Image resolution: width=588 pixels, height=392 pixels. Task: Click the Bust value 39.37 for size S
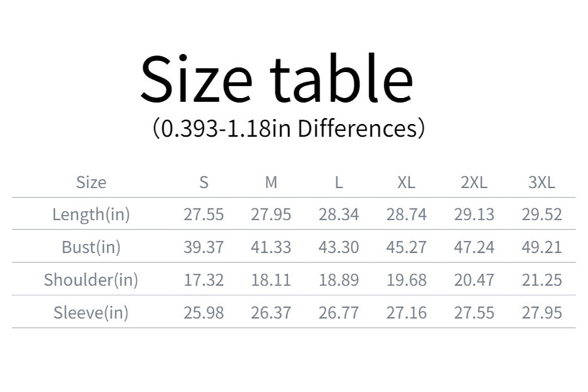tap(204, 247)
